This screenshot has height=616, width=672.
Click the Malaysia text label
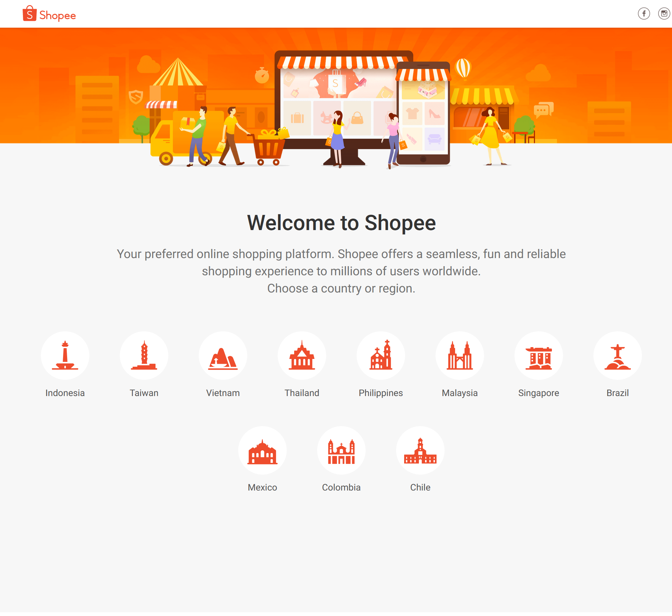[460, 393]
